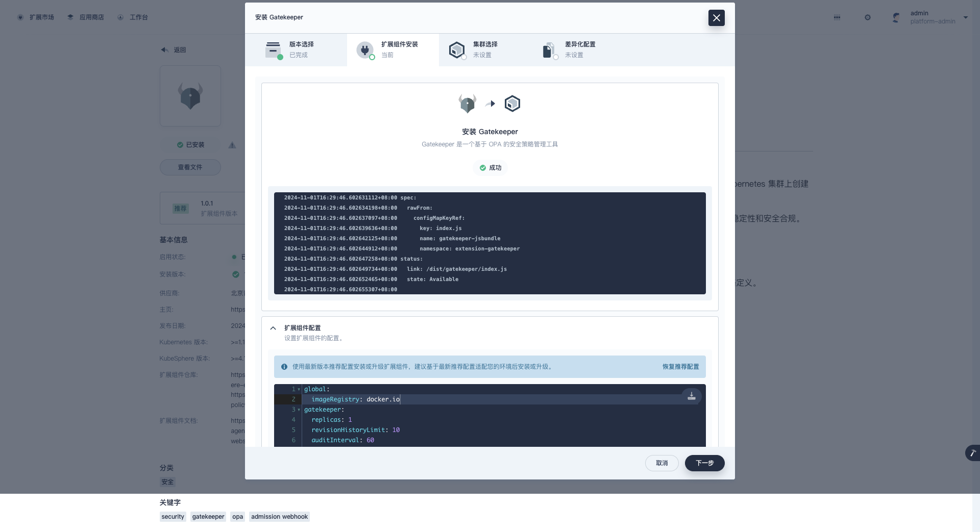The image size is (980, 532).
Task: Click the download icon in YAML editor
Action: pos(692,396)
